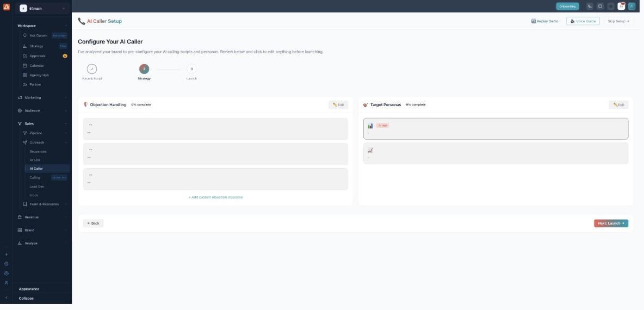Open Calling under Outreach
Image resolution: width=644 pixels, height=310 pixels.
[x=35, y=178]
